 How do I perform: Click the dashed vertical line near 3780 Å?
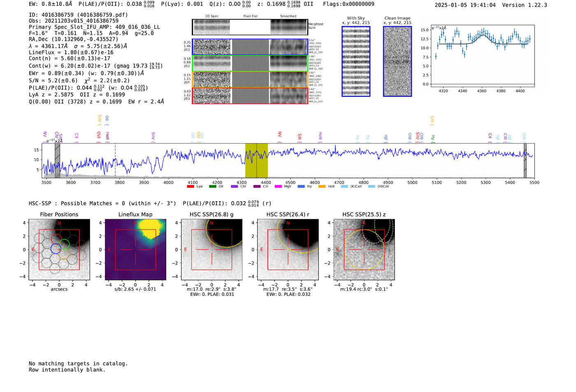point(115,160)
